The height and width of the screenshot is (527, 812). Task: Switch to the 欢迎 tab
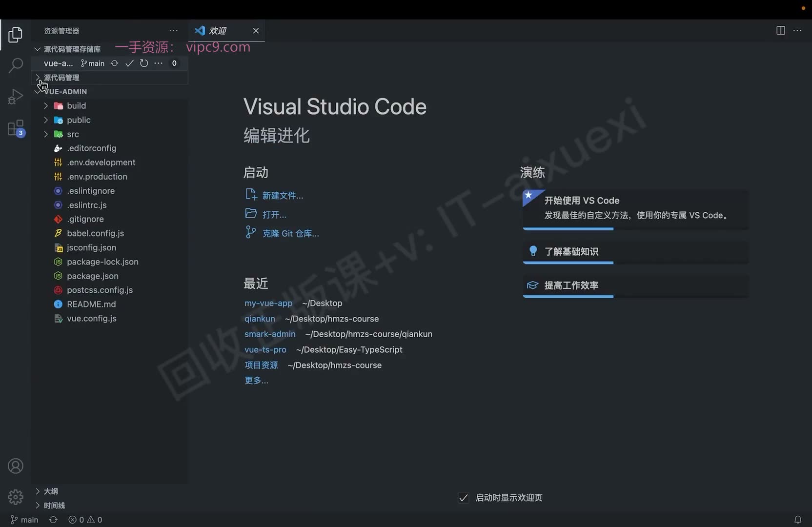(218, 31)
